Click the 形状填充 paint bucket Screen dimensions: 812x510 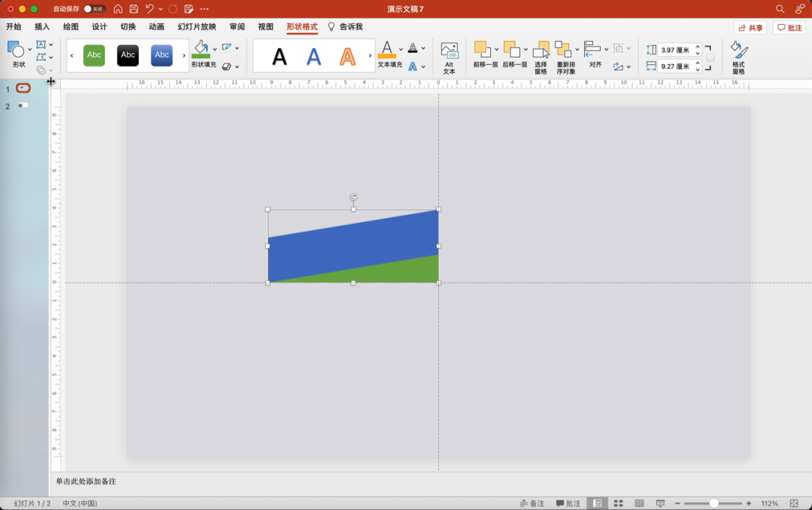pos(201,50)
